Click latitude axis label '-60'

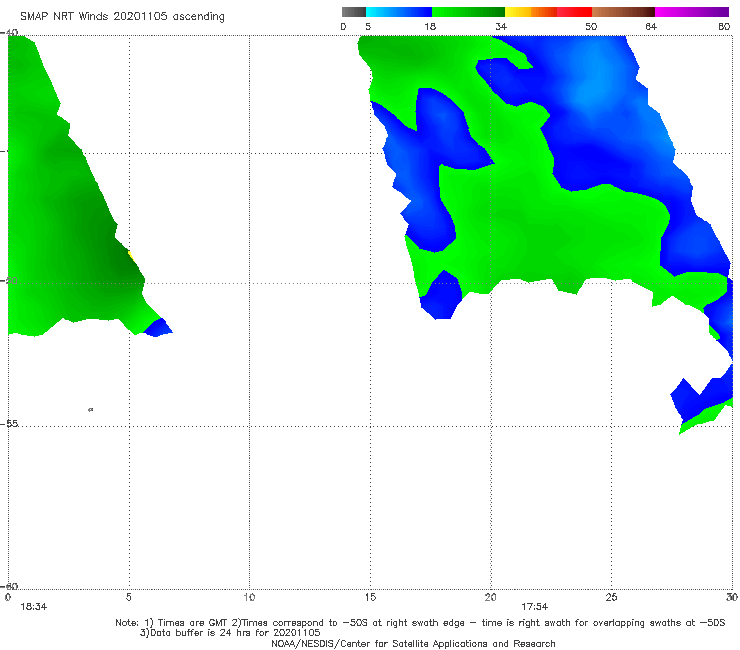[x=9, y=586]
